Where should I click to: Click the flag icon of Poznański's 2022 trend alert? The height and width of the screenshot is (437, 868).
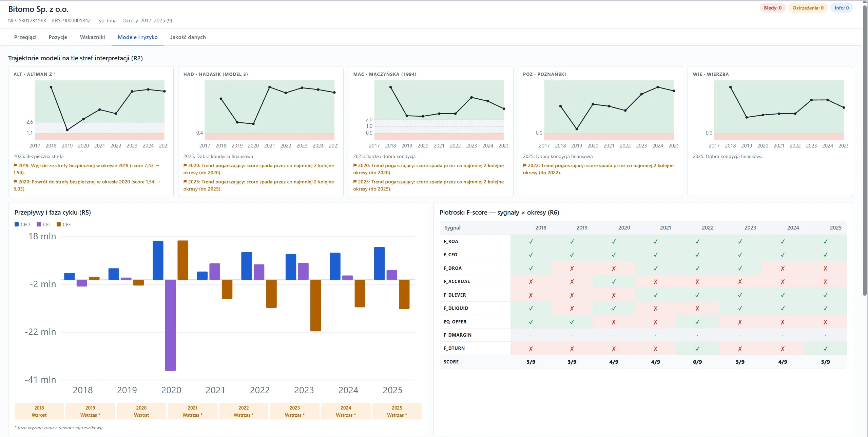coord(525,165)
